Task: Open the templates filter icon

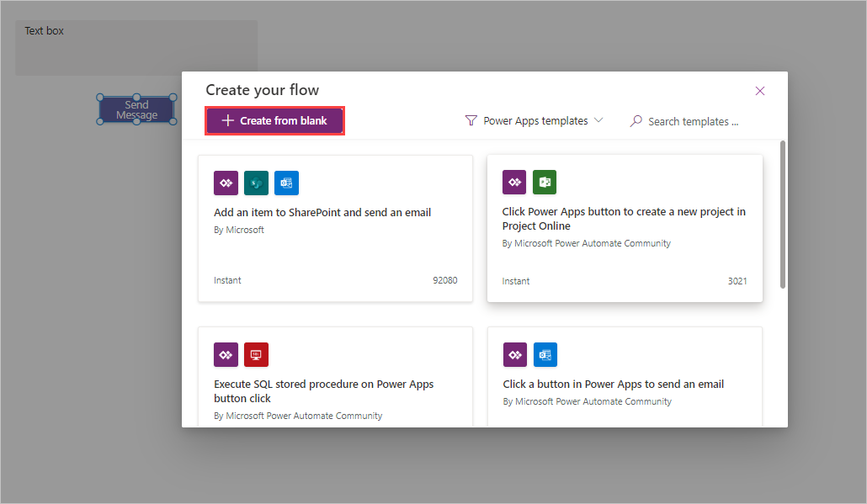Action: (x=470, y=120)
